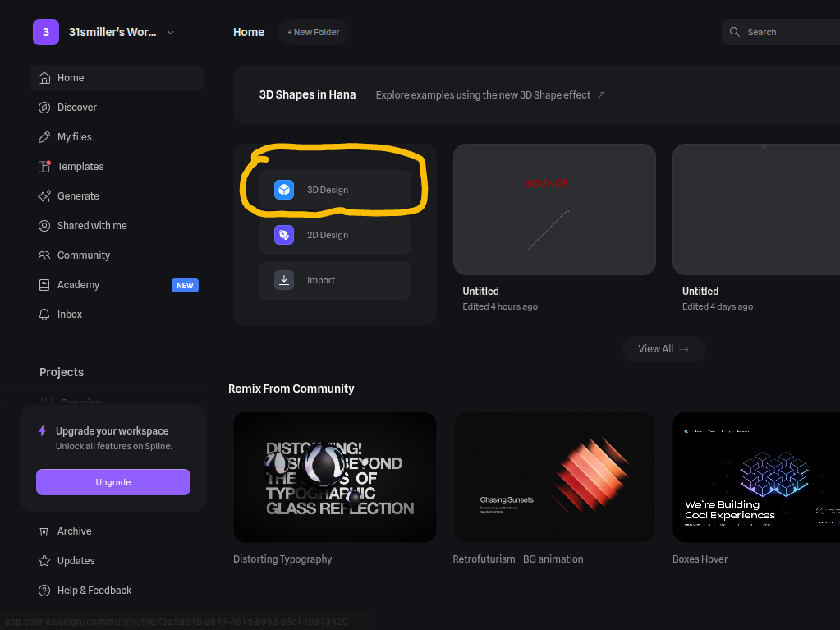Click the Generate sparkle icon

pyautogui.click(x=44, y=196)
